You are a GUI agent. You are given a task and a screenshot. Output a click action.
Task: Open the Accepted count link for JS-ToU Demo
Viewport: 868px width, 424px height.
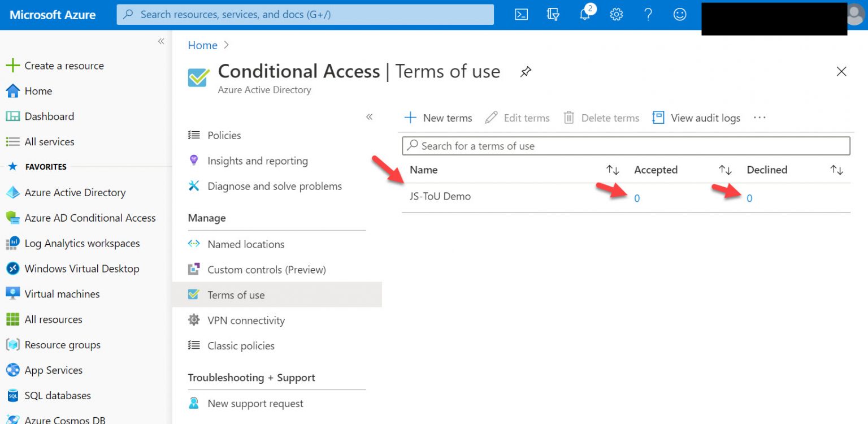[x=637, y=198]
